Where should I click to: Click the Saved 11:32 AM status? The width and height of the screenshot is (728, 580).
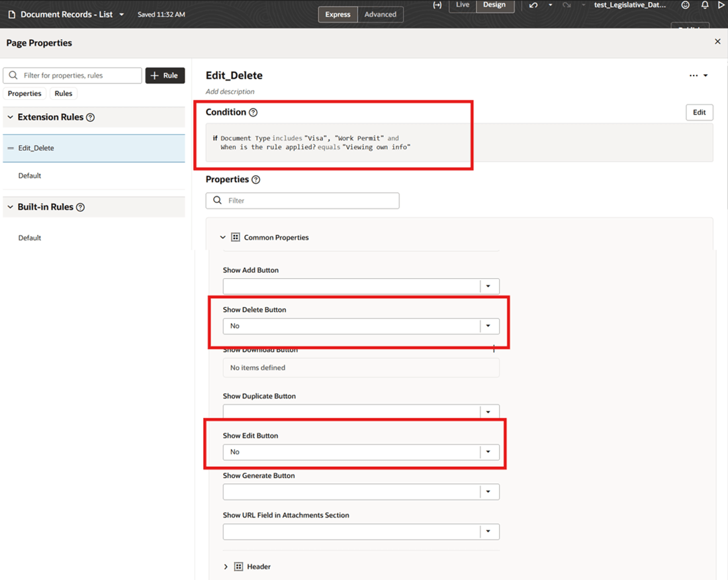tap(161, 15)
